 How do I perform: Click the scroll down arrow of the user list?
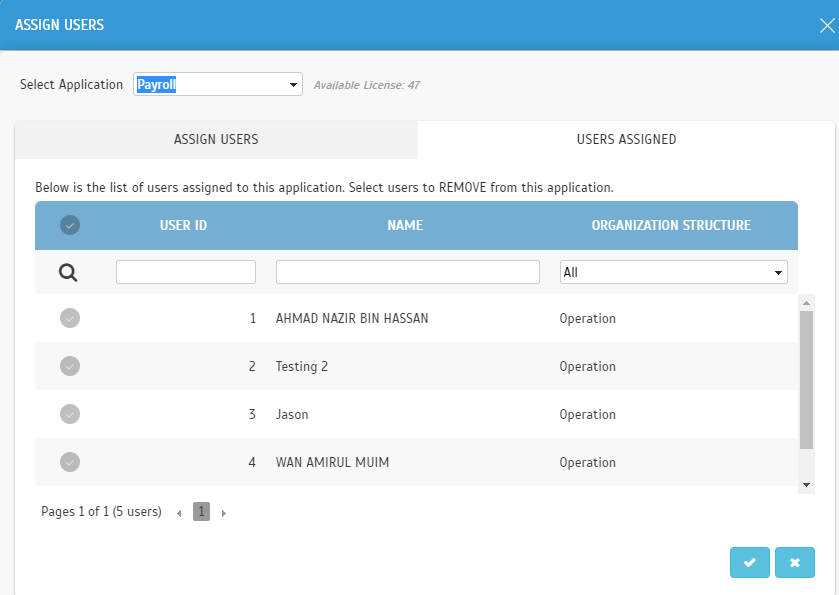click(806, 485)
